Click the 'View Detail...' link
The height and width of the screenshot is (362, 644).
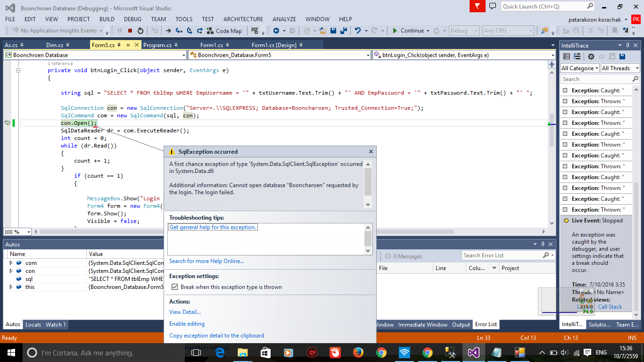(x=185, y=312)
